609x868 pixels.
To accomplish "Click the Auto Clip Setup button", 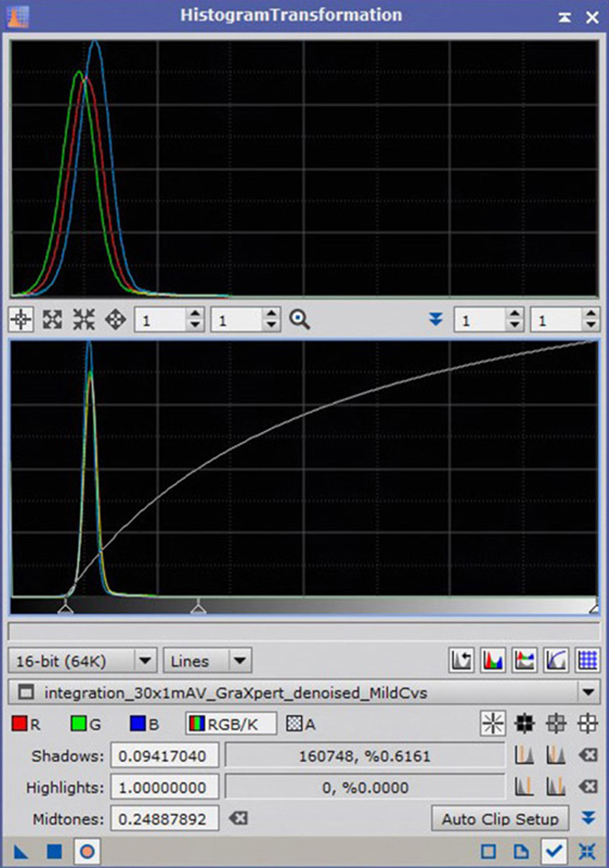I will (x=500, y=819).
